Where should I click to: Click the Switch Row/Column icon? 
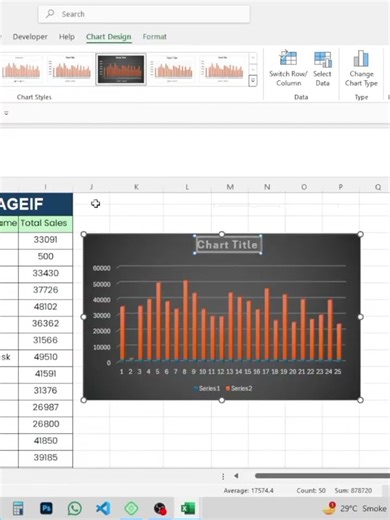pyautogui.click(x=288, y=58)
